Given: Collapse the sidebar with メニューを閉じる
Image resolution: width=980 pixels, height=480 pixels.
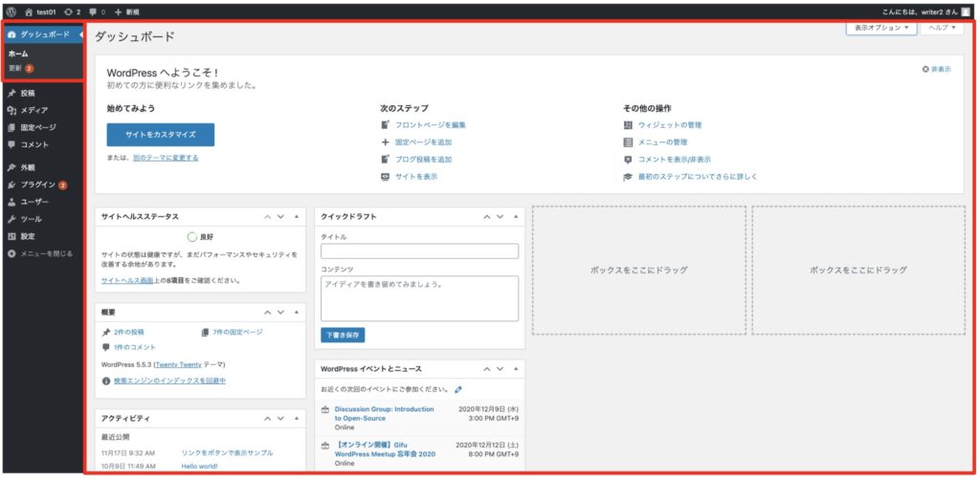Looking at the screenshot, I should 40,253.
